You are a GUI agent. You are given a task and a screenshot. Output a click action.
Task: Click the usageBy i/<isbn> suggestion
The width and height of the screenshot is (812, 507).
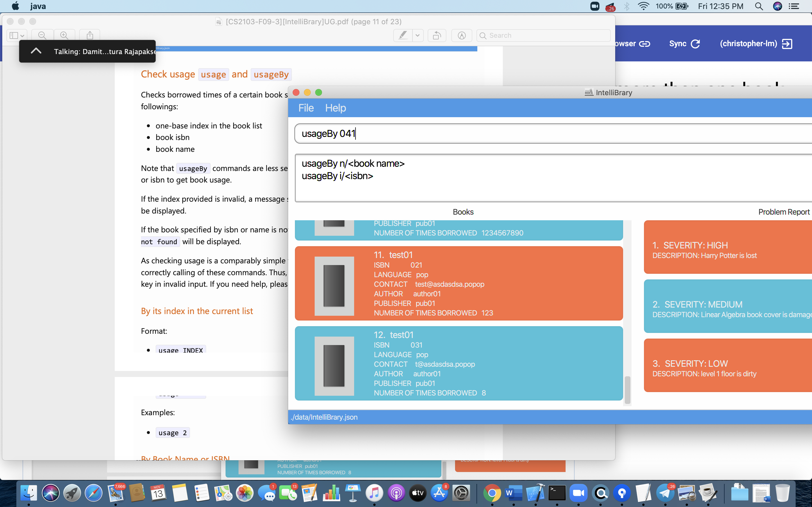(x=337, y=176)
